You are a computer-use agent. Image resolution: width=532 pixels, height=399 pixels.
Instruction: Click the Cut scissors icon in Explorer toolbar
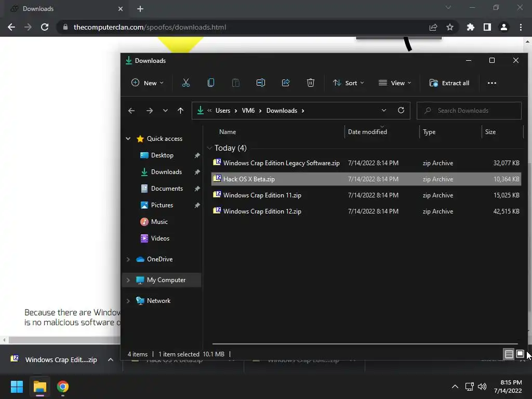click(x=186, y=83)
